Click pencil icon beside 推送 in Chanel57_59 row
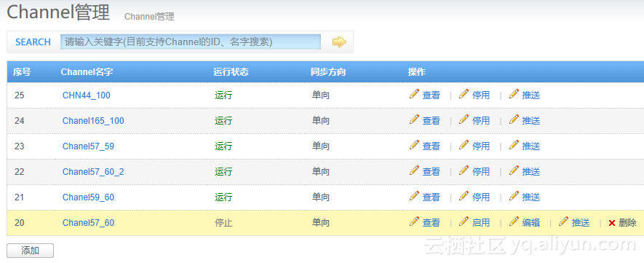The height and width of the screenshot is (263, 644). [x=514, y=145]
